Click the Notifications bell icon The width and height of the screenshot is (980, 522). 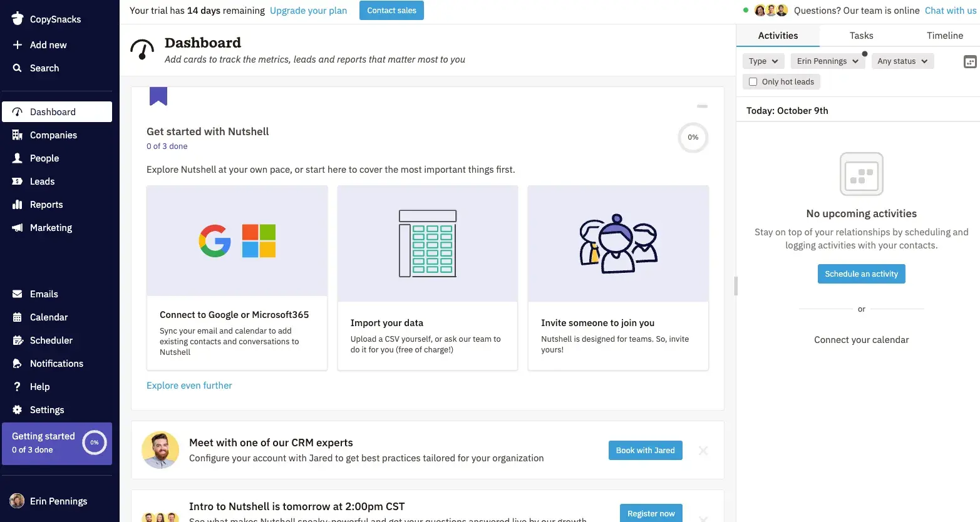(x=18, y=364)
